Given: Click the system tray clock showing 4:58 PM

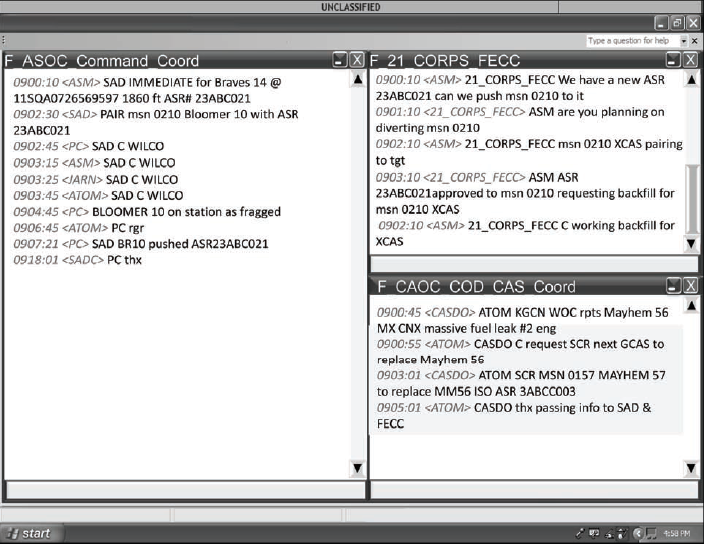Looking at the screenshot, I should (x=679, y=534).
